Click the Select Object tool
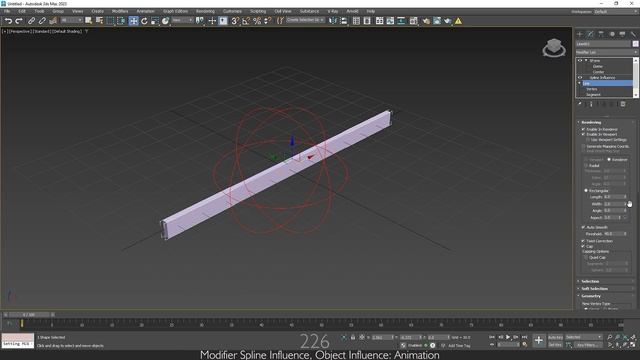 pyautogui.click(x=89, y=21)
